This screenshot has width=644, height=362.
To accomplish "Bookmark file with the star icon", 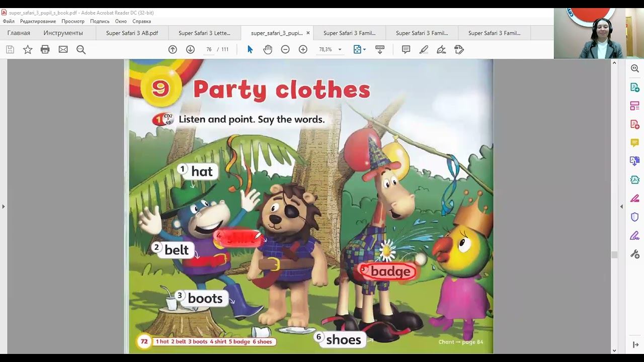I will click(28, 49).
